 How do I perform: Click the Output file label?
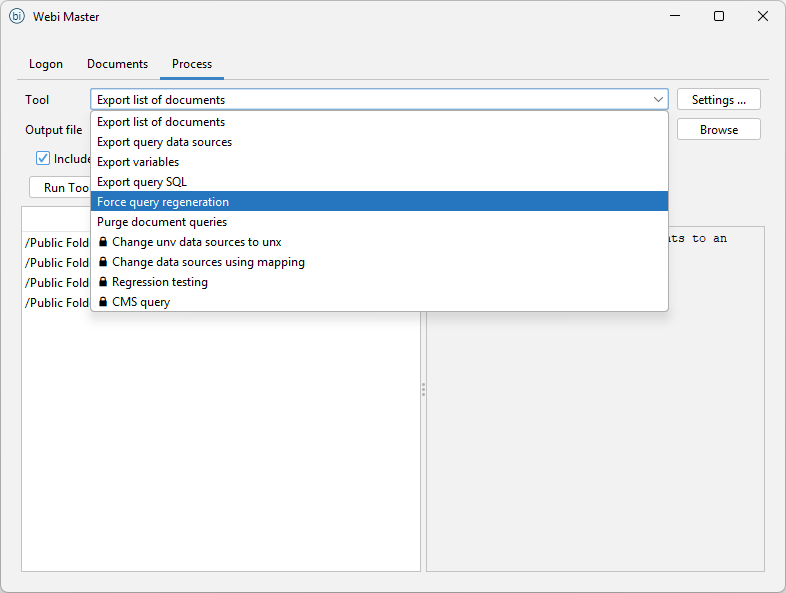tap(54, 130)
